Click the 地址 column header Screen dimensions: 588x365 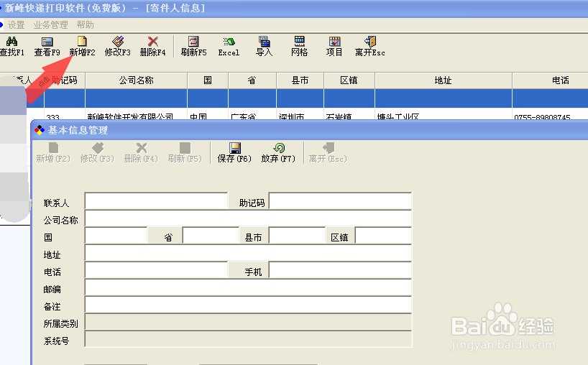coord(444,80)
